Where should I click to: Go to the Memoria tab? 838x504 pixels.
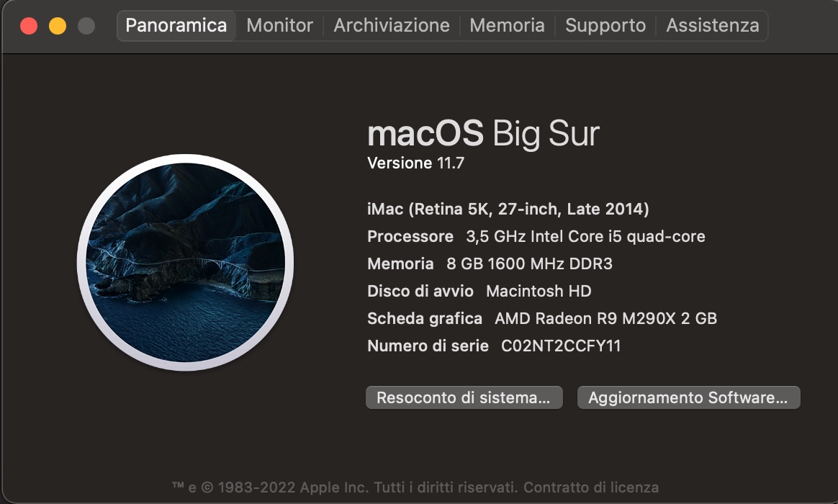point(508,26)
